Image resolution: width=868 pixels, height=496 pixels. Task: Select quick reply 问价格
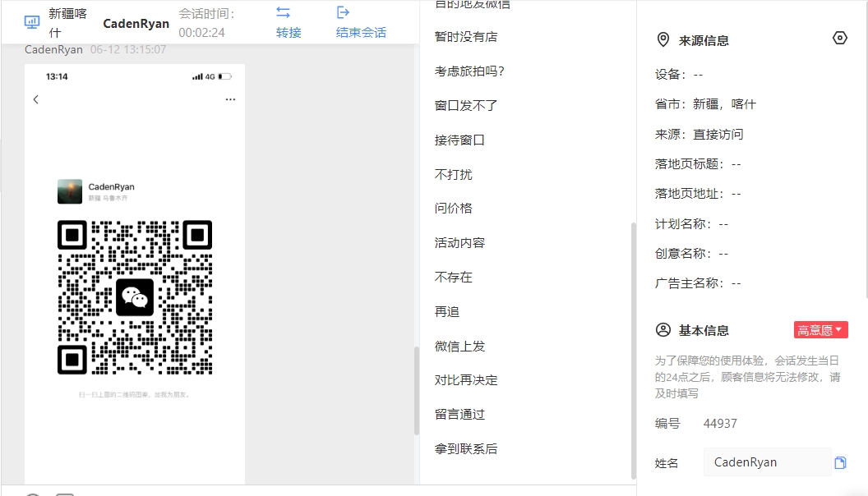tap(454, 209)
